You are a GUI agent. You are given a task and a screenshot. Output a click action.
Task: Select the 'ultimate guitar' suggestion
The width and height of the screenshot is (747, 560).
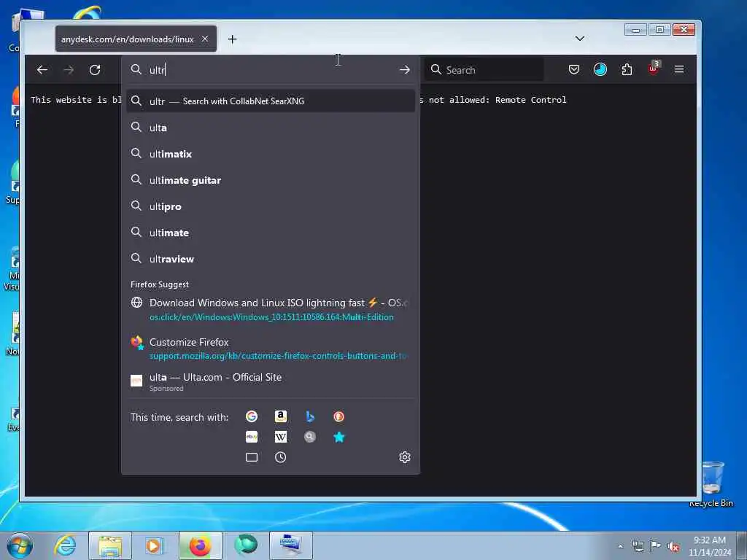click(x=271, y=180)
